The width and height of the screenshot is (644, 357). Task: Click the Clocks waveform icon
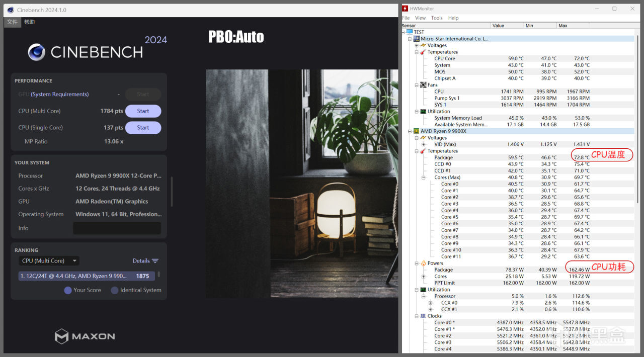tap(423, 316)
